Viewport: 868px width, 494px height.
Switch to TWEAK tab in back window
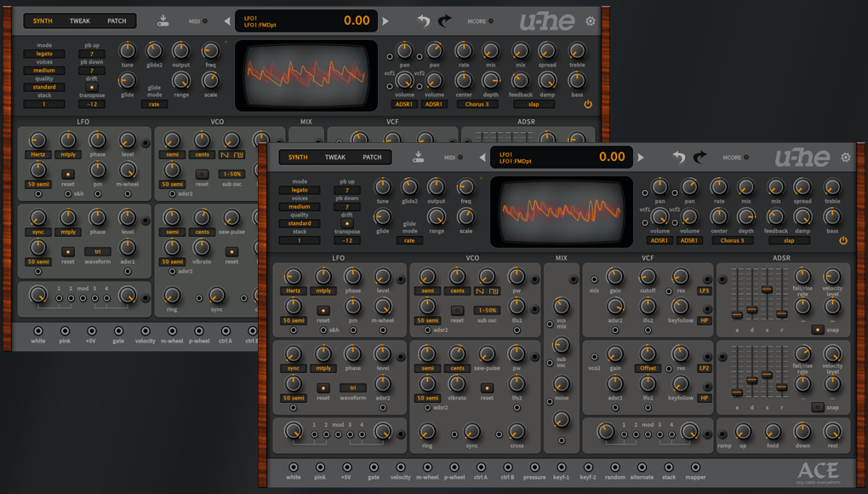pyautogui.click(x=80, y=21)
